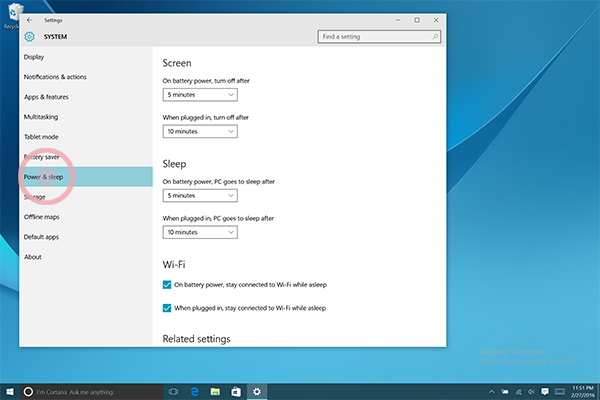Click the volume speaker icon
Screen dimensions: 600x400
pos(532,392)
